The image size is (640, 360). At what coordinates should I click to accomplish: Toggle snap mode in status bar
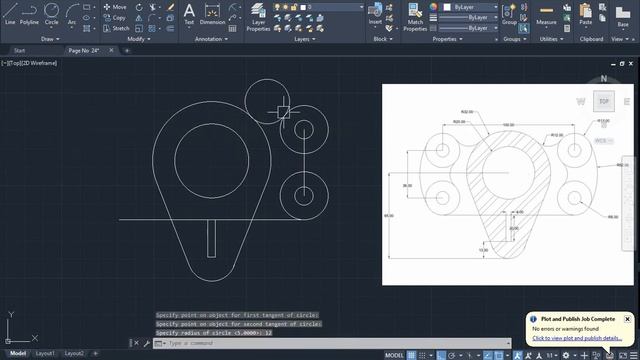tap(422, 355)
